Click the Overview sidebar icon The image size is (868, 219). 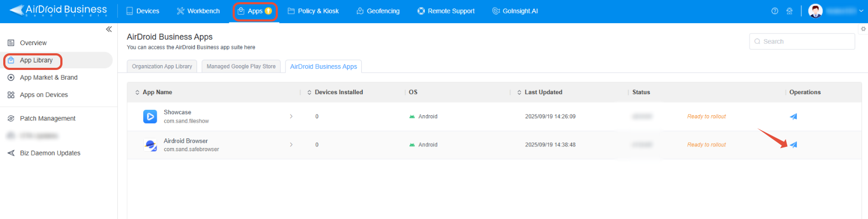click(x=11, y=43)
